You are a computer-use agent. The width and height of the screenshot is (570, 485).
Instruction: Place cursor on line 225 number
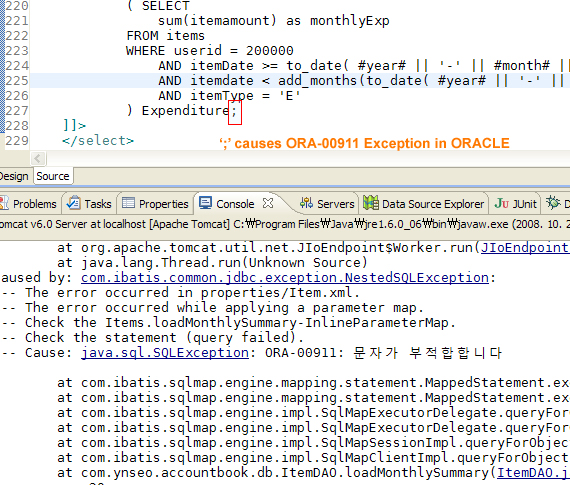[17, 80]
